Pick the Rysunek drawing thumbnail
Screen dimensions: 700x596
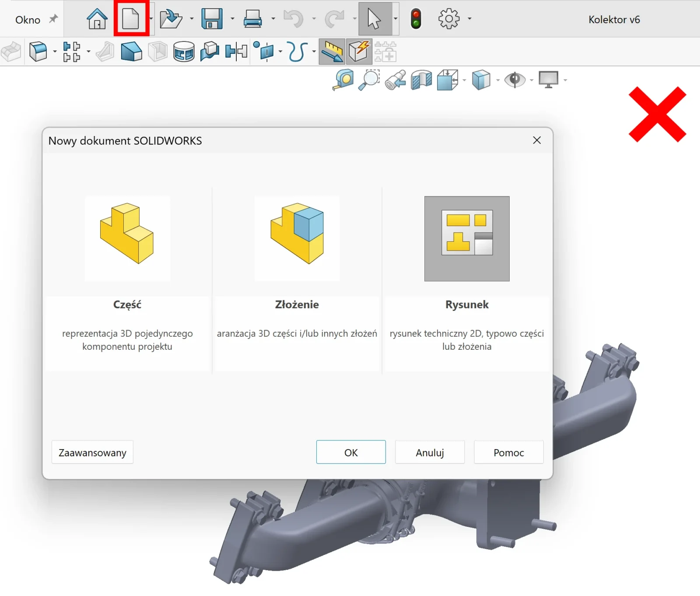coord(467,238)
